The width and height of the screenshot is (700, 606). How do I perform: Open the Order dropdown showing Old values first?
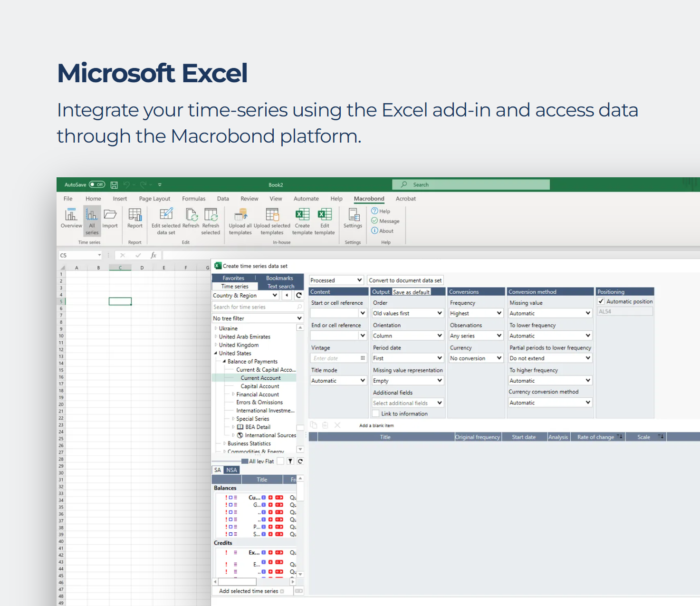coord(408,313)
